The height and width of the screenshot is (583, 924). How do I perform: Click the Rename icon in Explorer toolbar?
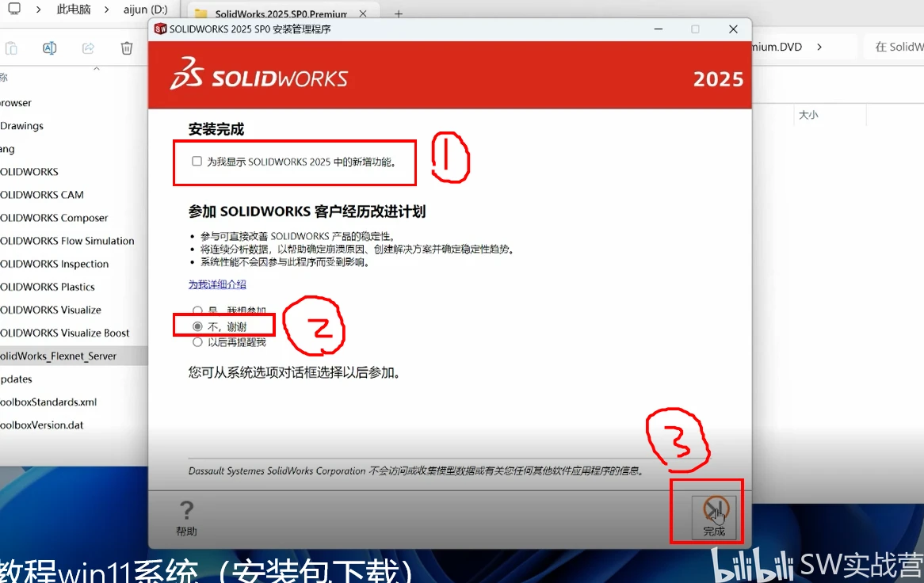pos(49,48)
